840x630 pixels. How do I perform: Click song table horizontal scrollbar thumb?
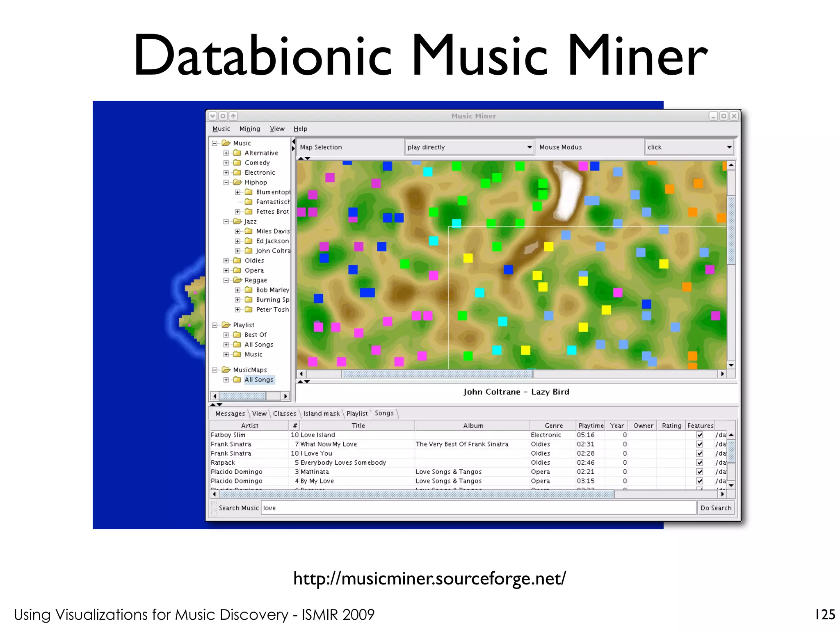416,494
